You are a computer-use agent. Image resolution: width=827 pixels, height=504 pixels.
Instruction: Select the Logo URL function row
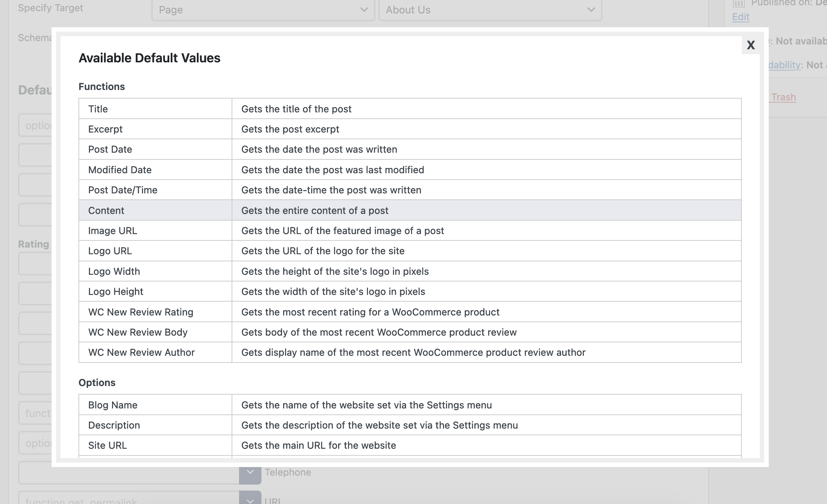click(x=410, y=251)
